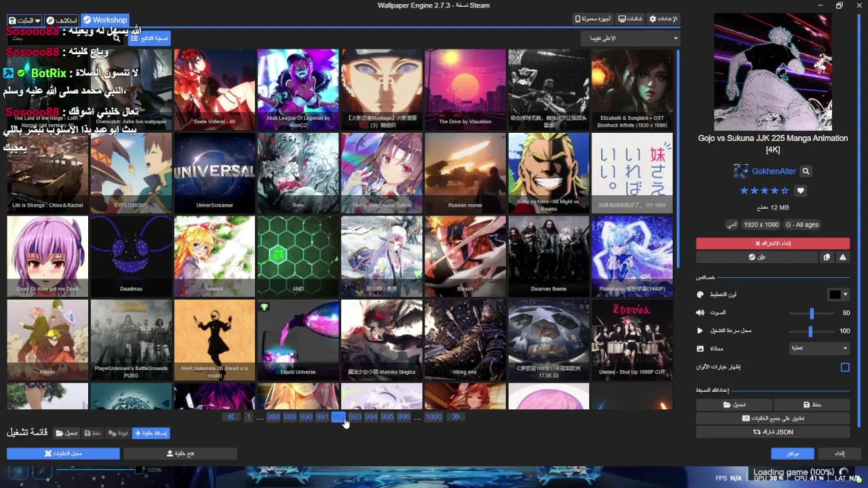Adjust the volume slider
This screenshot has width=868, height=488.
pos(811,313)
